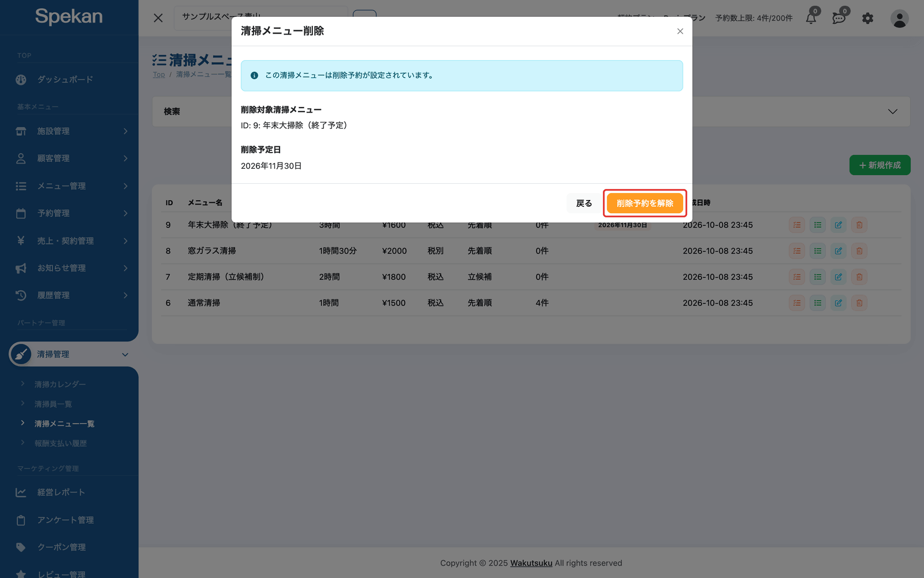Viewport: 924px width, 578px height.
Task: Click the 窓ガラス清掃 menu name cell
Action: 212,251
